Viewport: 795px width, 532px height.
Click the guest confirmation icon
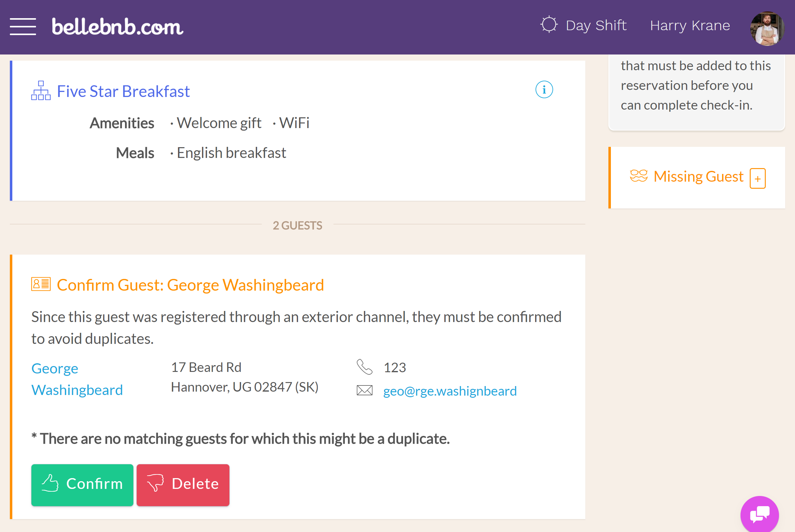[40, 285]
